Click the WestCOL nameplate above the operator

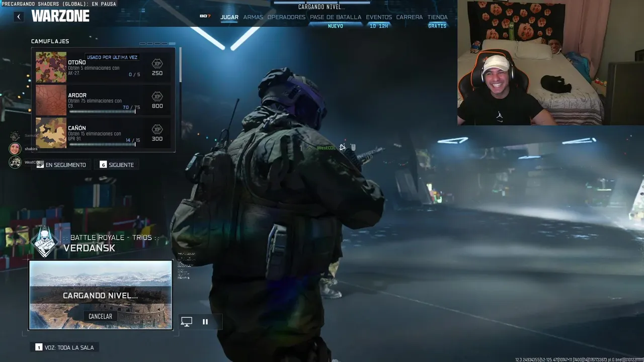[x=327, y=148]
